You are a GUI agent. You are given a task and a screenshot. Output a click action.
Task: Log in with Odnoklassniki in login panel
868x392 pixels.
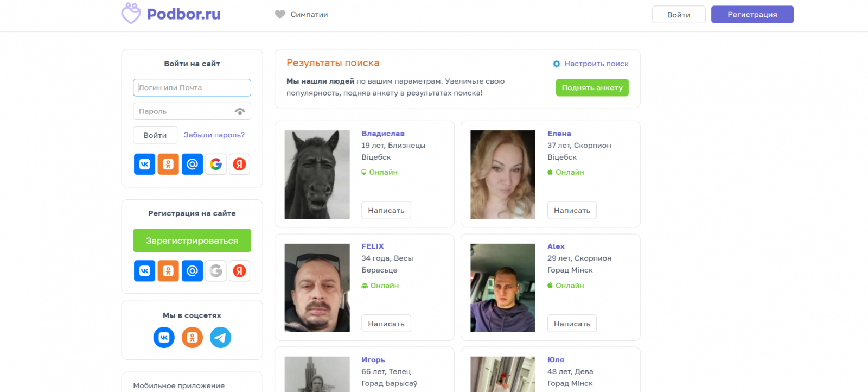pyautogui.click(x=168, y=164)
